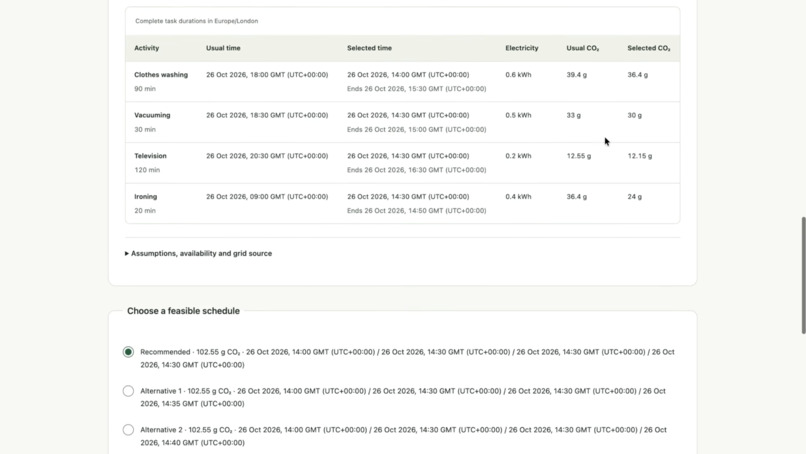Click the 30 g selected CO₂ value
Screen dimensions: 806x454
click(x=634, y=115)
